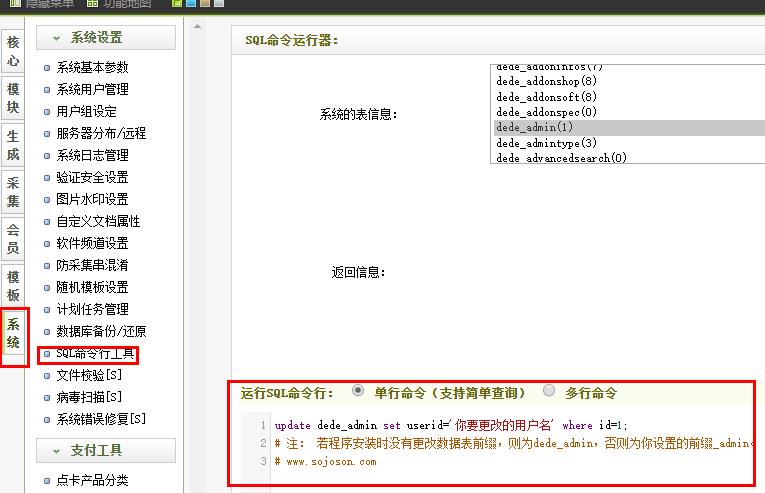Open 系统基本参数 settings
This screenshot has height=493, width=765.
click(x=92, y=67)
